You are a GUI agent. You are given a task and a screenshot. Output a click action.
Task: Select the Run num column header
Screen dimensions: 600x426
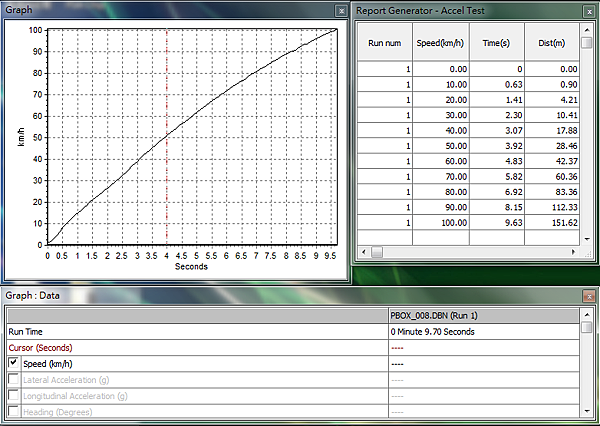[385, 42]
